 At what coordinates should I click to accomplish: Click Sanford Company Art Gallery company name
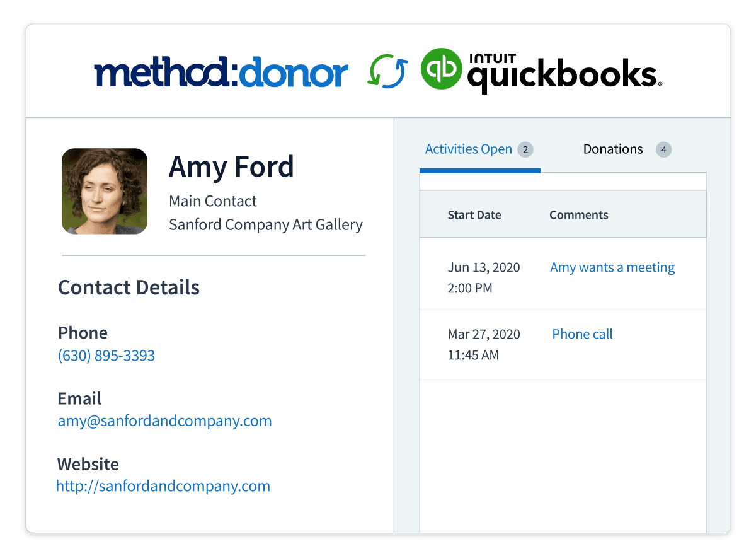tap(266, 224)
